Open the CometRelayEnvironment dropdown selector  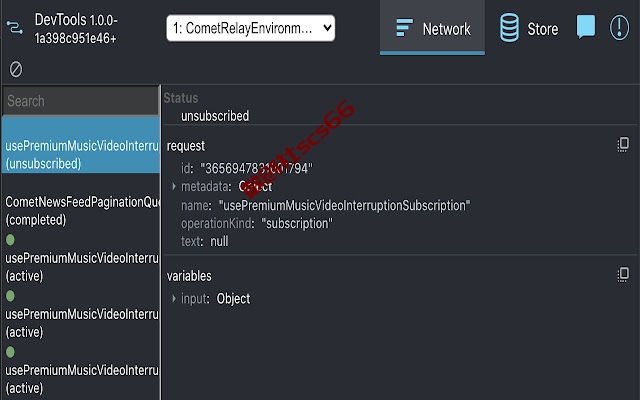click(x=251, y=28)
